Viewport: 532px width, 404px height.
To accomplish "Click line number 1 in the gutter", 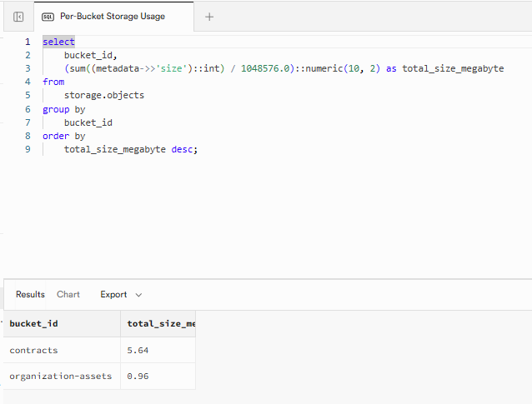I will click(27, 42).
